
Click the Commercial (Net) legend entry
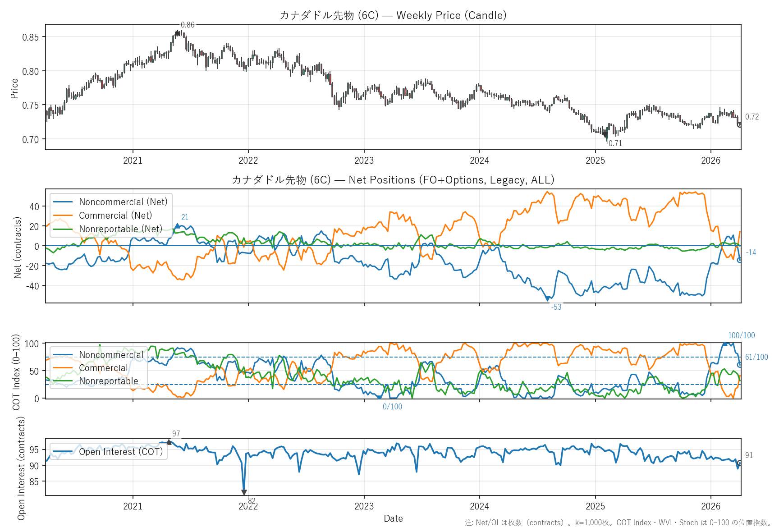click(x=115, y=216)
